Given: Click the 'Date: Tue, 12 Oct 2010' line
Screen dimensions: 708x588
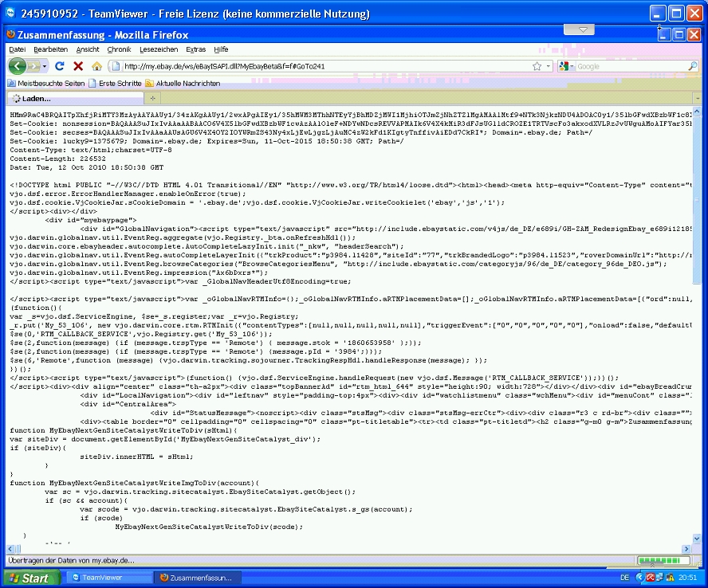Looking at the screenshot, I should click(87, 167).
